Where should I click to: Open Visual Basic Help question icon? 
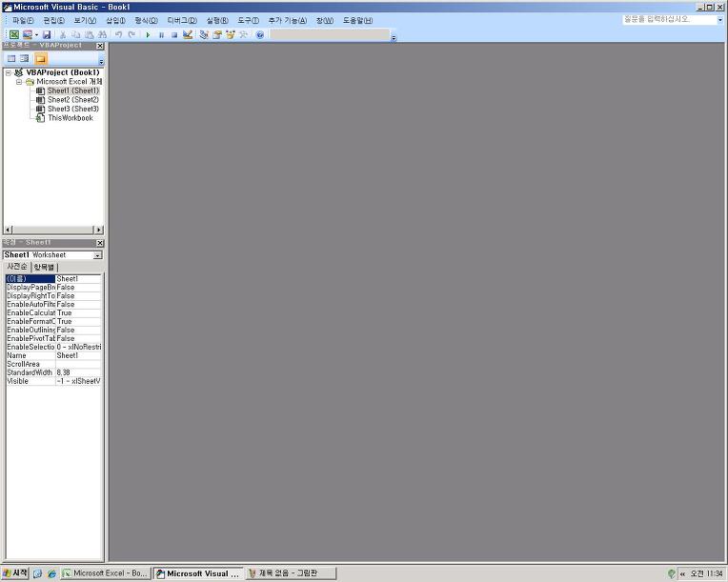pos(260,35)
